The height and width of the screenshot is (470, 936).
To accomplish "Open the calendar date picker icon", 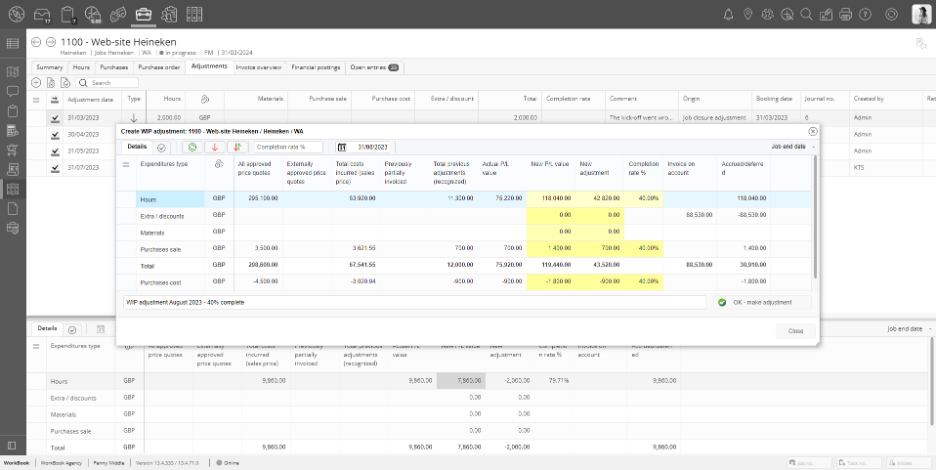I will tap(341, 147).
